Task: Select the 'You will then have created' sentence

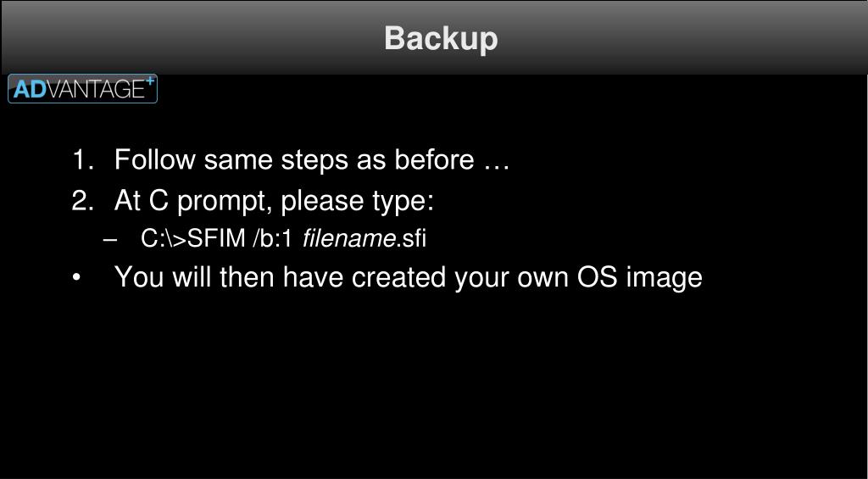Action: coord(408,277)
